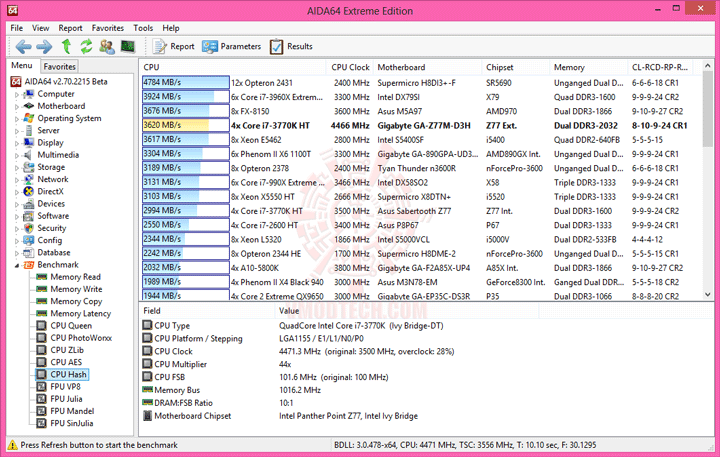720x457 pixels.
Task: Click the green Up arrow toolbar icon
Action: (66, 46)
